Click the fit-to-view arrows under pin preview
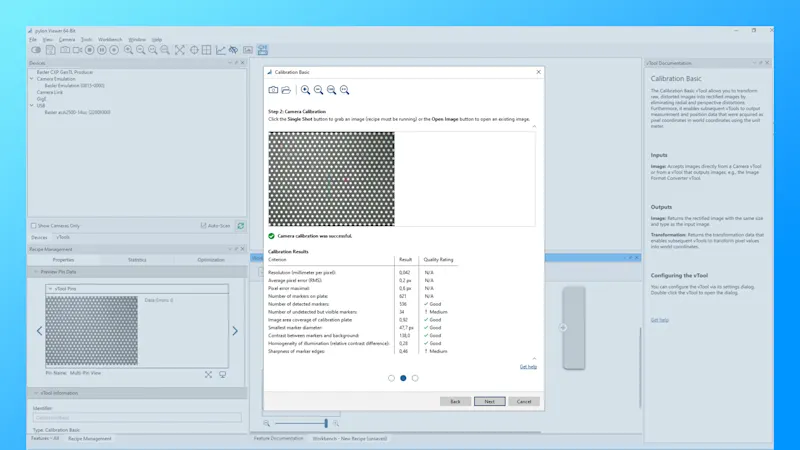This screenshot has width=800, height=450. point(209,374)
